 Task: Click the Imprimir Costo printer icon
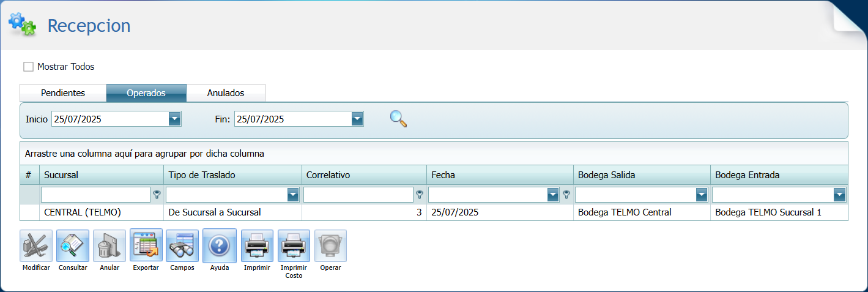[294, 246]
